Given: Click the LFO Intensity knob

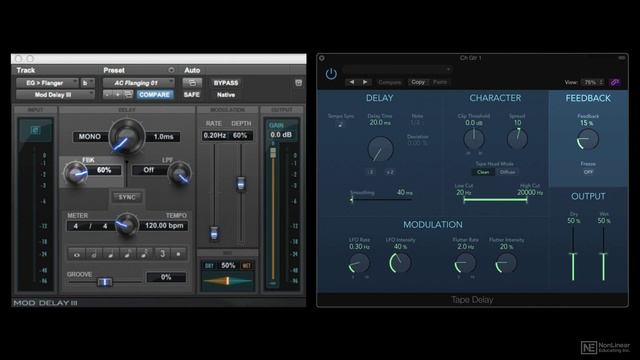Looking at the screenshot, I should (x=400, y=262).
